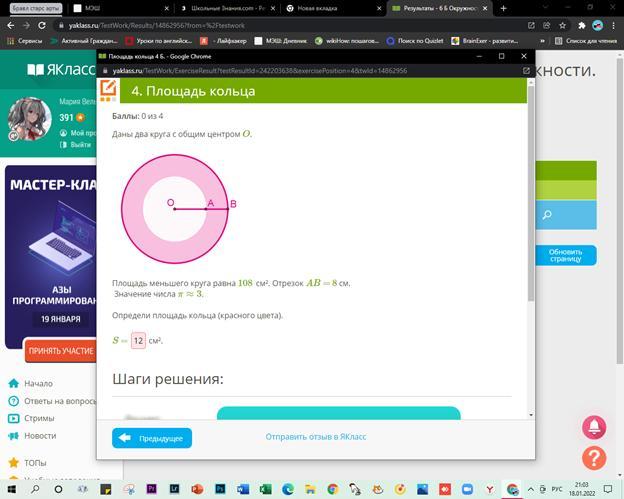The height and width of the screenshot is (499, 624).
Task: Launch Microsoft Edge from taskbar
Action: pos(288,489)
